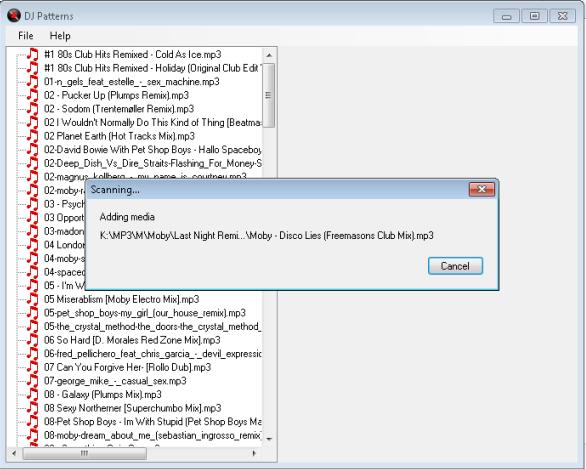Click the music note icon beside Pucker Up
The height and width of the screenshot is (469, 586).
click(33, 95)
